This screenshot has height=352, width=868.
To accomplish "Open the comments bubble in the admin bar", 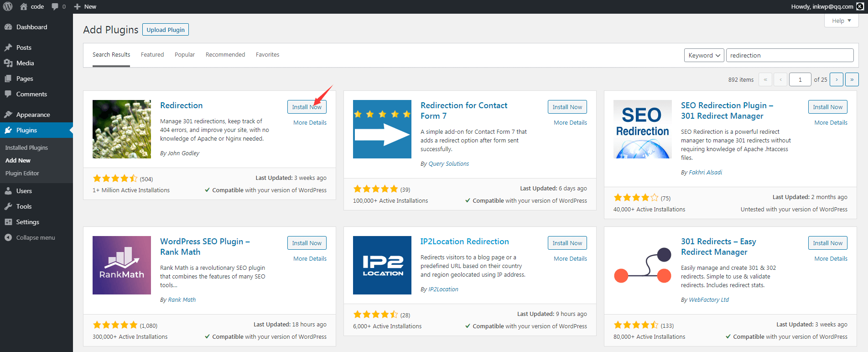I will point(58,6).
